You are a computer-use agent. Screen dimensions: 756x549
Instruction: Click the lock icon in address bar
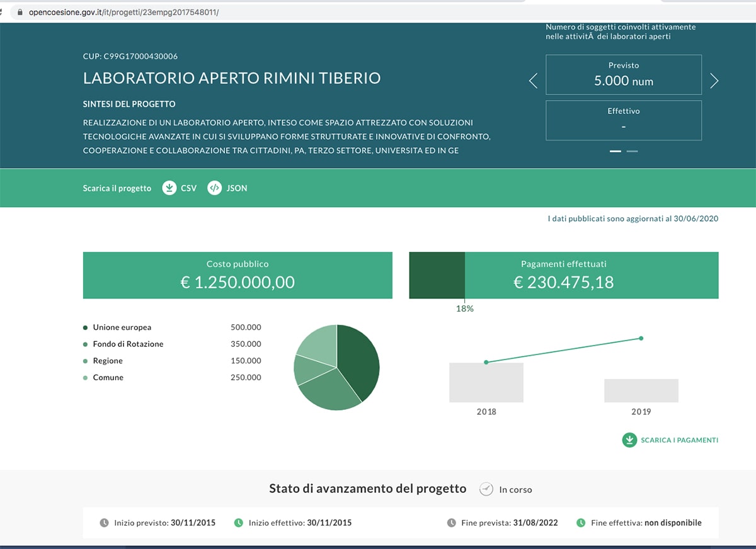click(x=20, y=12)
